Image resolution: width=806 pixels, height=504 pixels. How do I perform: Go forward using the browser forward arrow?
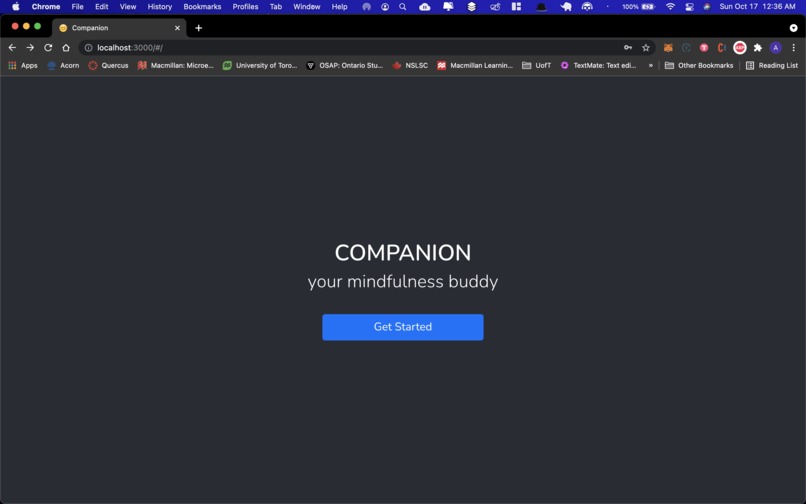tap(30, 48)
